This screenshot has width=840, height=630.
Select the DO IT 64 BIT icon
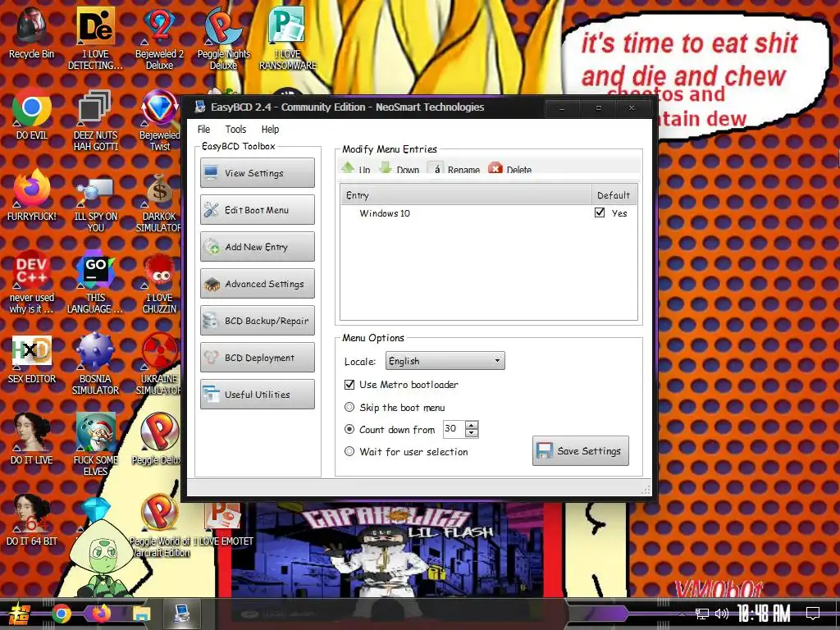(x=32, y=521)
